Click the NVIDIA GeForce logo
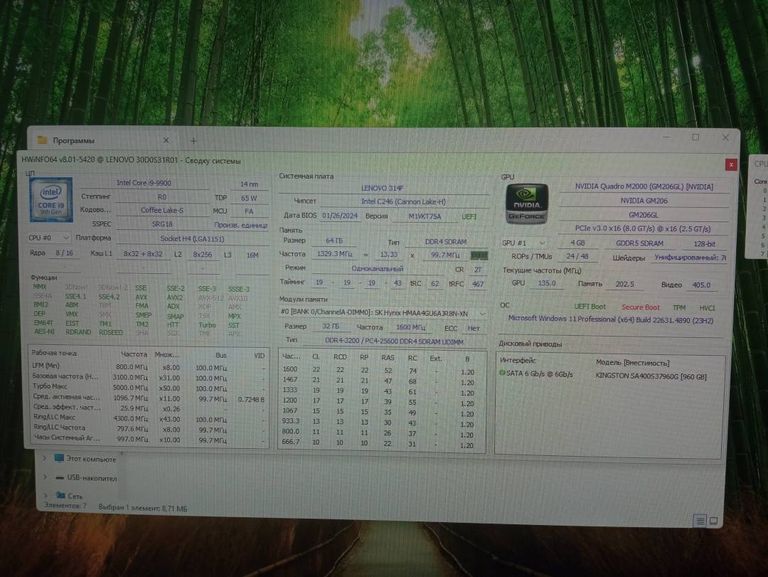768x577 pixels. pyautogui.click(x=527, y=204)
